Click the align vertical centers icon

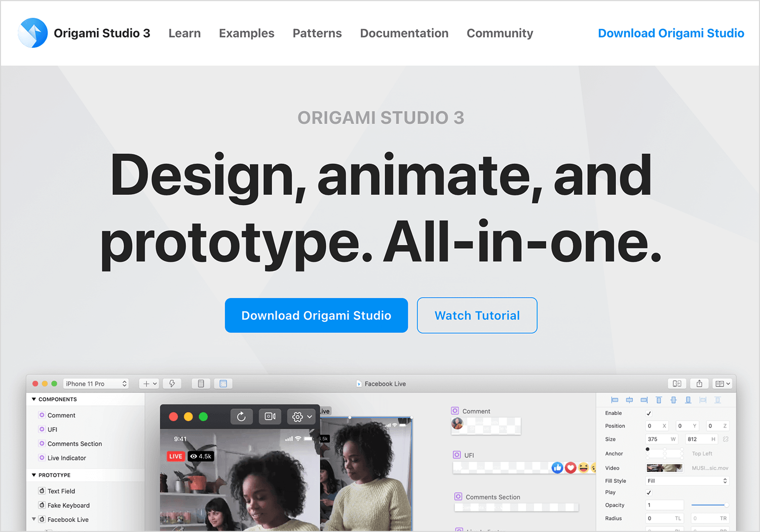(x=673, y=400)
